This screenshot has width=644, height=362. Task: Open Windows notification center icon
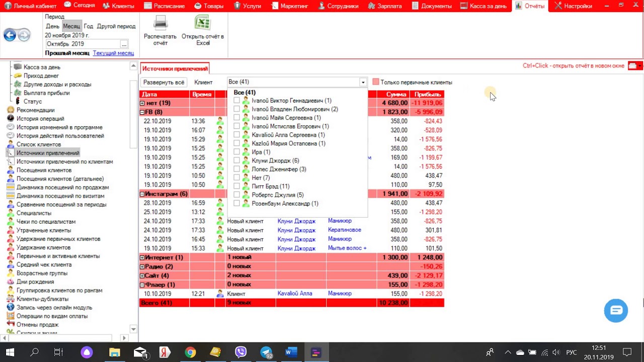(627, 352)
